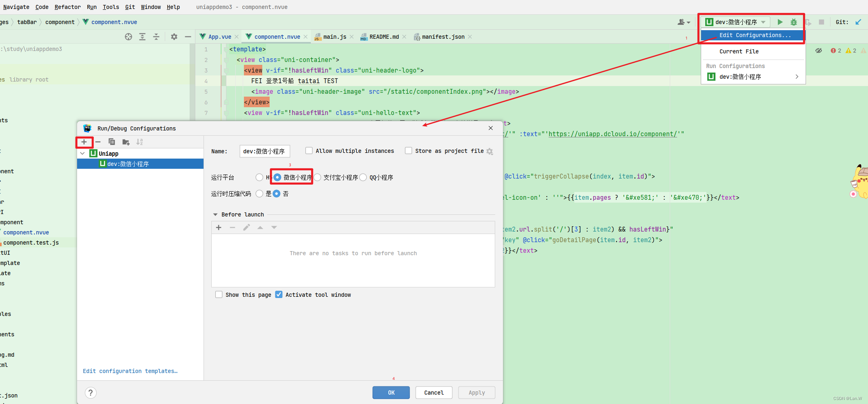Open Edit configuration templates link
The height and width of the screenshot is (404, 868).
pos(130,371)
